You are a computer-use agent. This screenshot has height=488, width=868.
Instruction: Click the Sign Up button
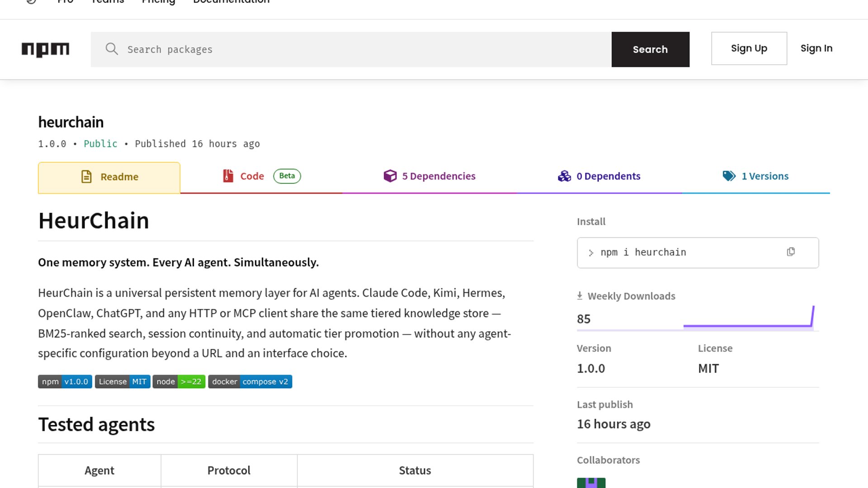point(749,48)
